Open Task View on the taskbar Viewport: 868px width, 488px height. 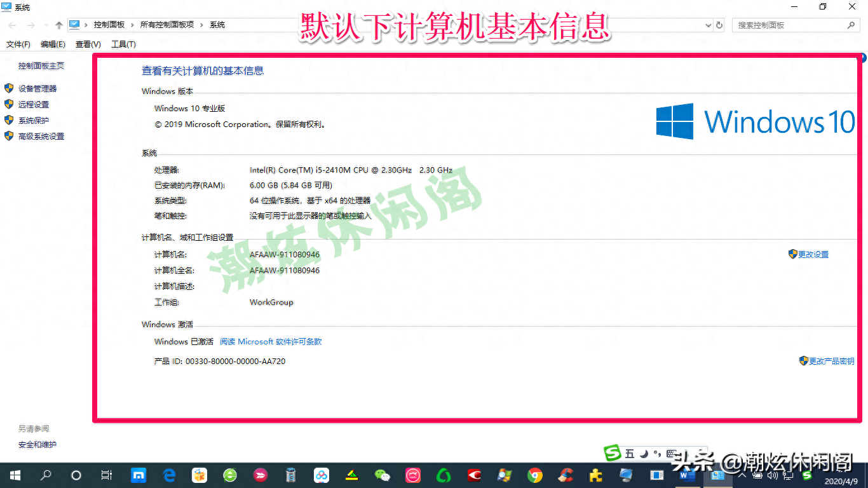(107, 475)
